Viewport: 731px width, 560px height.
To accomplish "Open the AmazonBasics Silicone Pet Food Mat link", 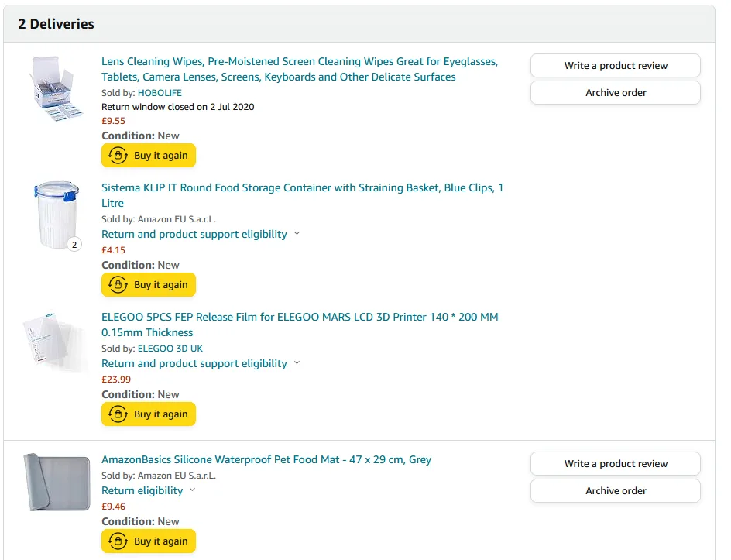I will pos(266,460).
